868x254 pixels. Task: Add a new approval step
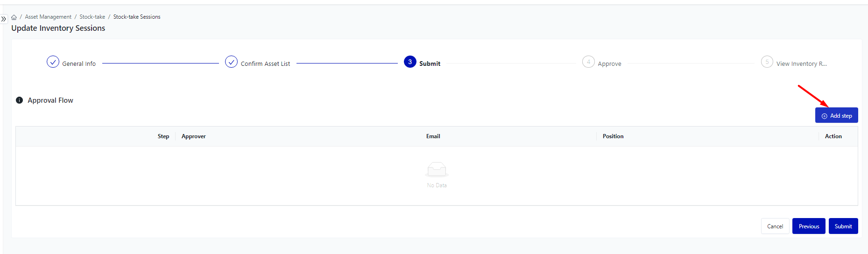tap(836, 115)
